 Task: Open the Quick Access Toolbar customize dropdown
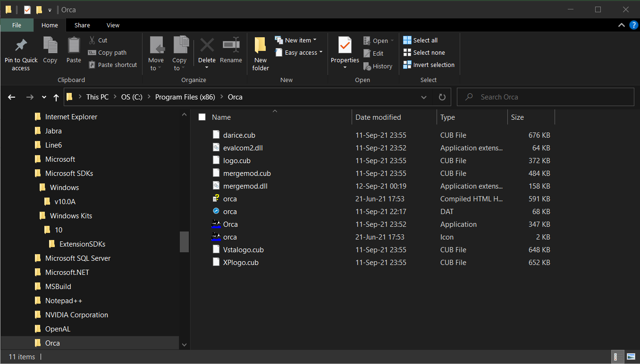[x=50, y=10]
